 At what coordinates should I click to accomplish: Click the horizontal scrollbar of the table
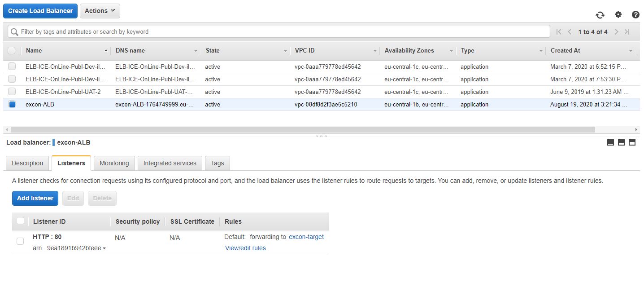[300, 129]
